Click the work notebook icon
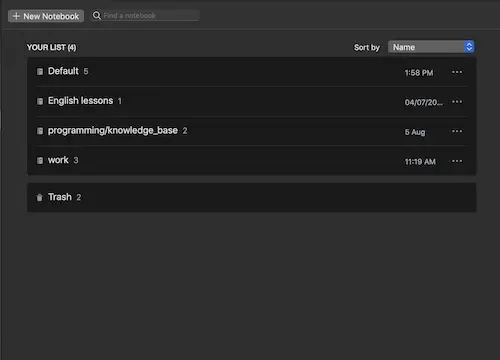The width and height of the screenshot is (500, 360). (x=40, y=160)
